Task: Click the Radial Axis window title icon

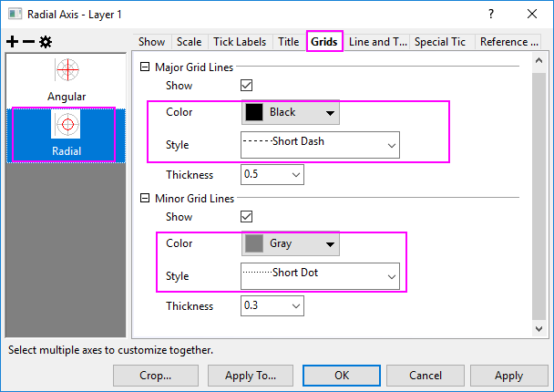Action: click(15, 14)
